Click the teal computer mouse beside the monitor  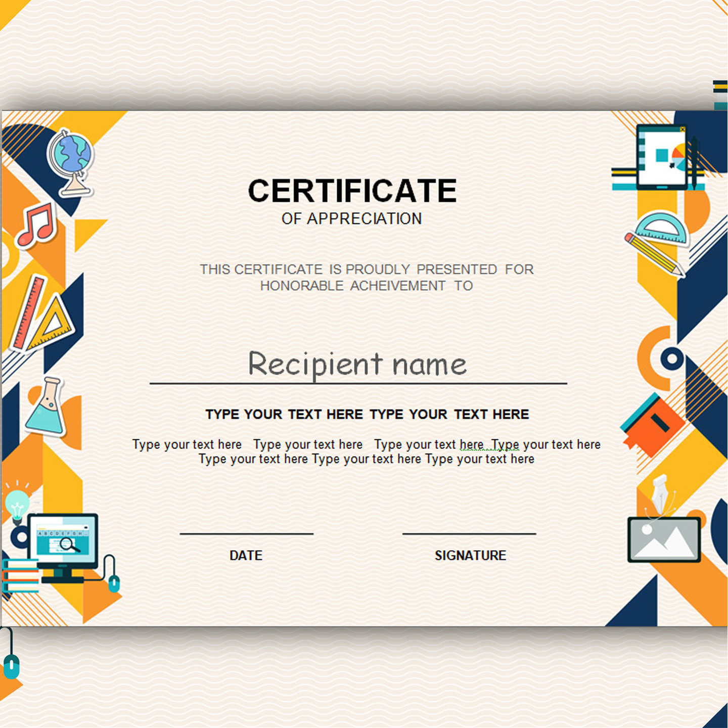pos(114,583)
